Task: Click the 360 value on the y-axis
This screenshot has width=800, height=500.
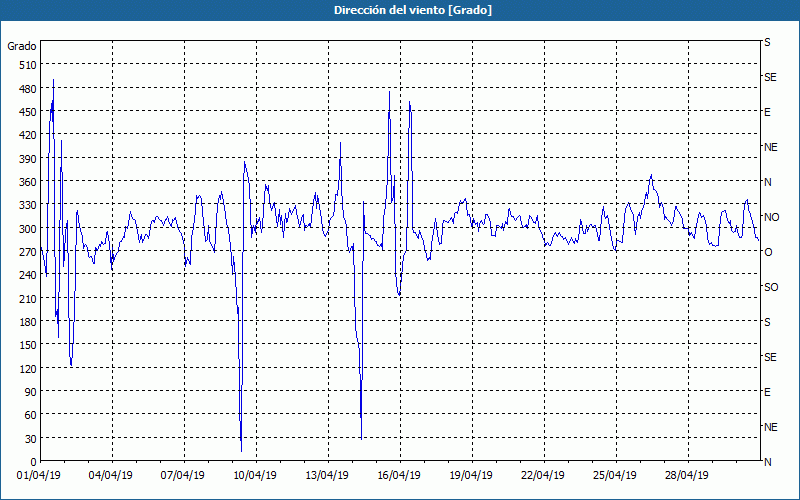Action: coord(28,182)
